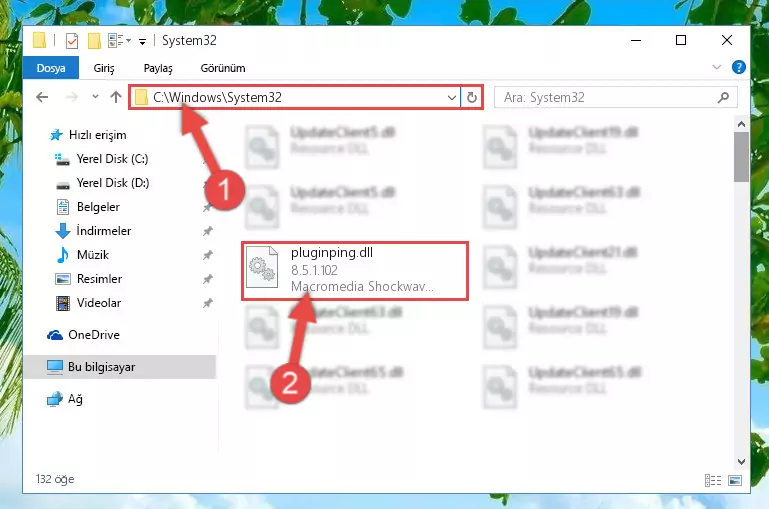
Task: Click the folder icon at title bar left
Action: pyautogui.click(x=39, y=40)
